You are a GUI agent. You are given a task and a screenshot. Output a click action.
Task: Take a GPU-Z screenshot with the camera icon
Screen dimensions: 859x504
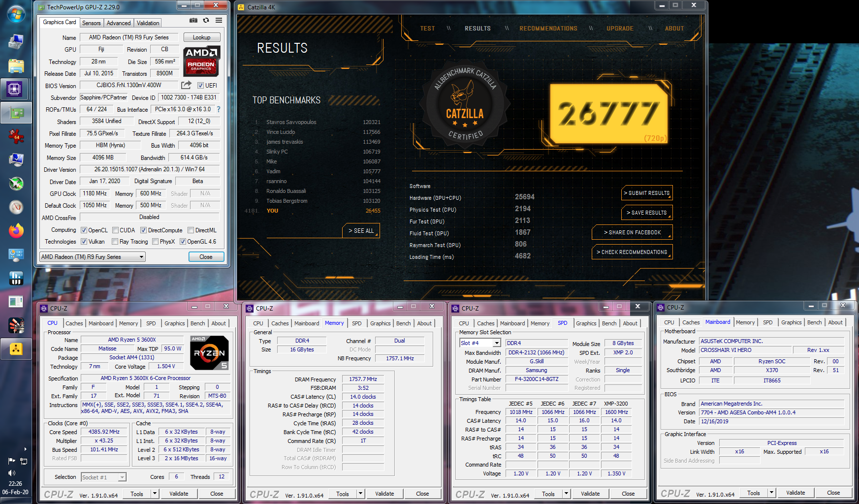coord(193,20)
